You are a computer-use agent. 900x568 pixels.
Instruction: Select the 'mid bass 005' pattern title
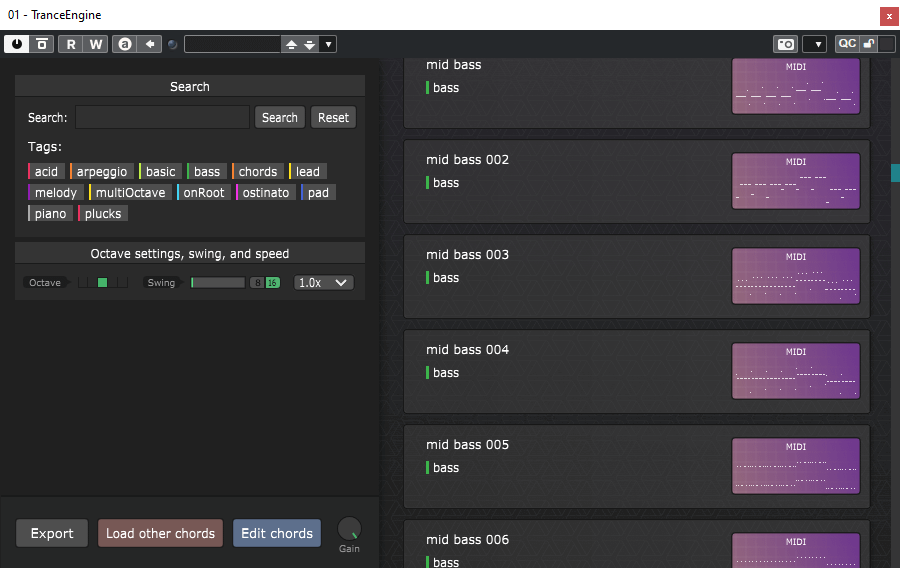(467, 445)
